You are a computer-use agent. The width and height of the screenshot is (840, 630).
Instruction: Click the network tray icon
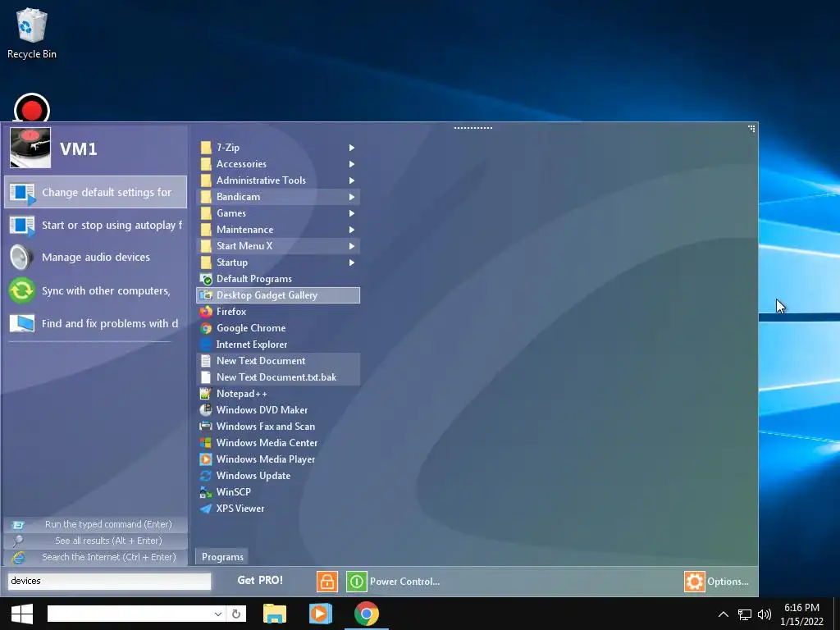pos(745,614)
